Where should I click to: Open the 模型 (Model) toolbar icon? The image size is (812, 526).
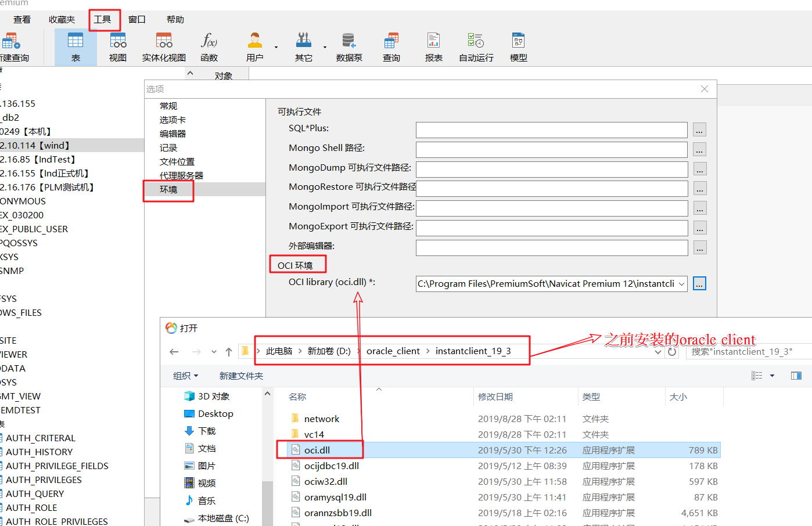tap(519, 47)
